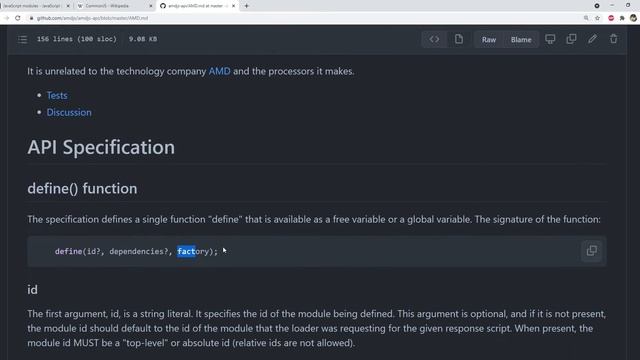Click the github.com address bar
This screenshot has height=360, width=640.
coord(302,18)
